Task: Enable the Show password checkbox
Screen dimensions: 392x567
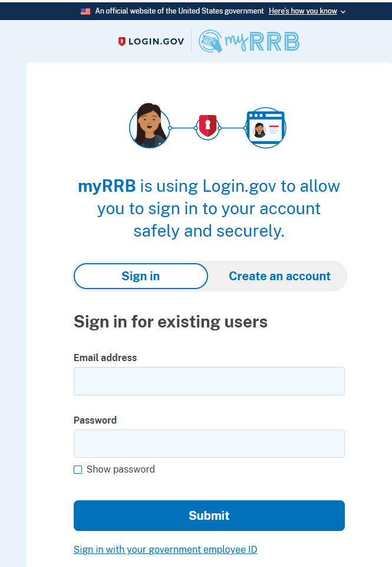Action: pos(78,470)
